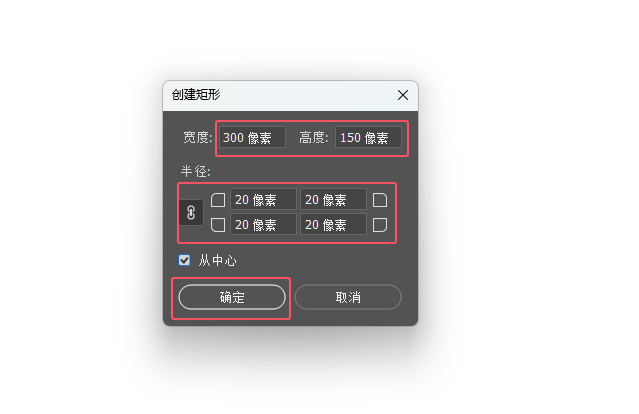Close the 创建矩形 dialog with X

(403, 95)
